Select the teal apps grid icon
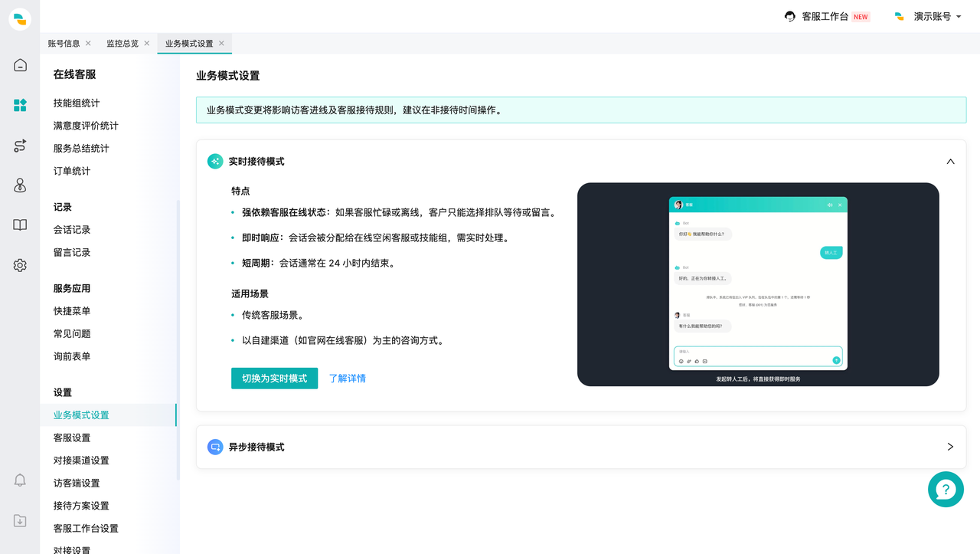This screenshot has height=554, width=980. coord(19,106)
